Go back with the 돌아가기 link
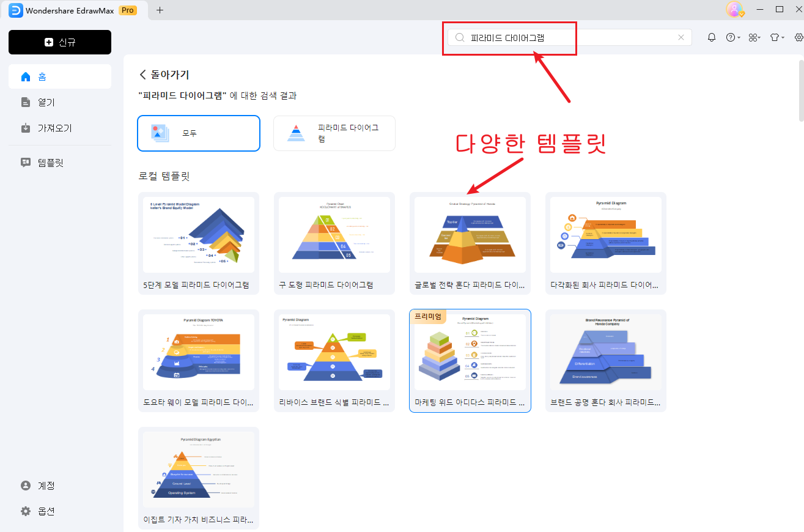804x532 pixels. coord(164,75)
